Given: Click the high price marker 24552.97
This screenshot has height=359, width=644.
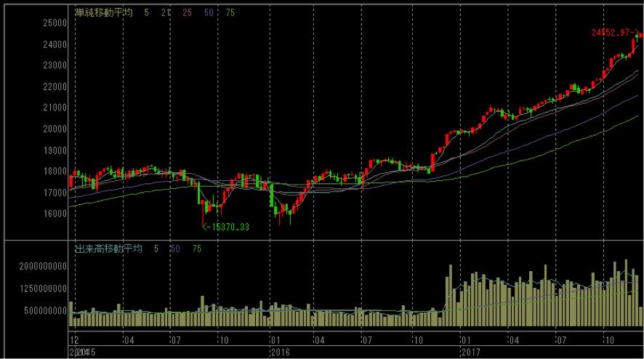Looking at the screenshot, I should coord(615,33).
